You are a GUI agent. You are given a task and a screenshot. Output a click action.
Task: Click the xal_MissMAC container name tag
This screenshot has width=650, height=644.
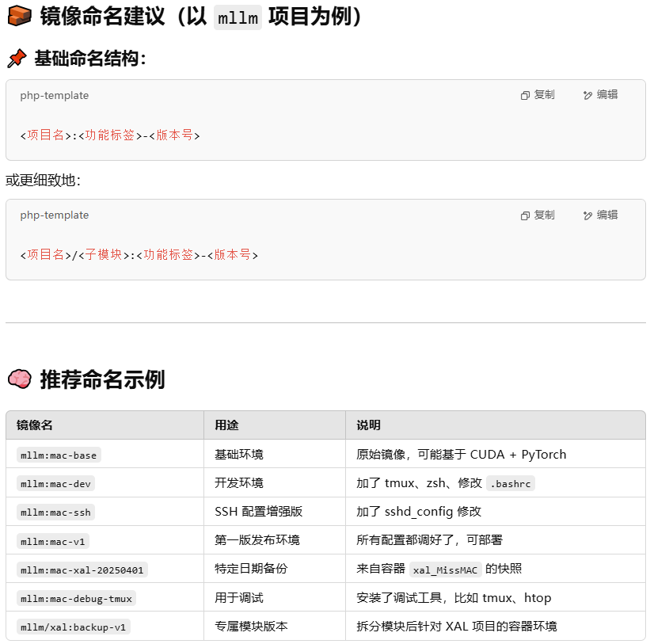tap(445, 570)
